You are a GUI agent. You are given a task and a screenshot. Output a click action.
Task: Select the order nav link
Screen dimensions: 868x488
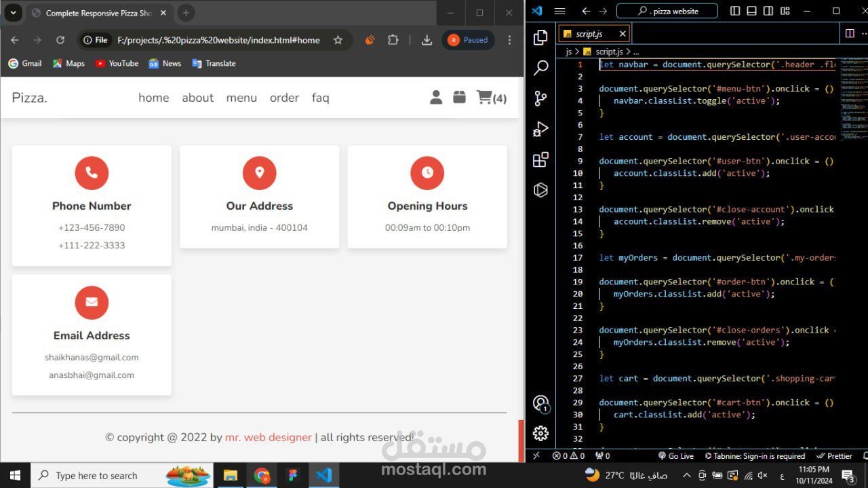point(284,98)
